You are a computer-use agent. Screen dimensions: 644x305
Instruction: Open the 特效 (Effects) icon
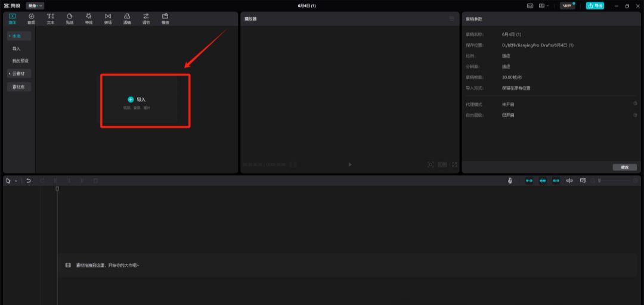pos(89,18)
